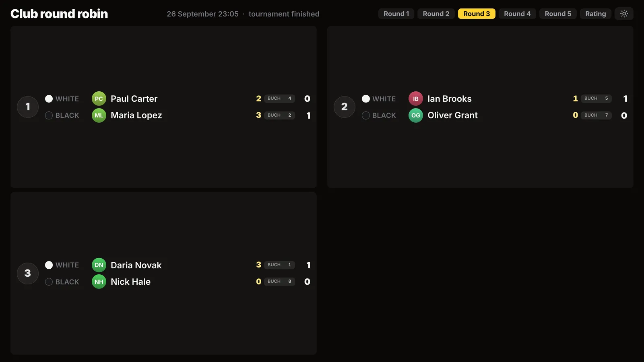
Task: Select board number 1 badge
Action: [x=28, y=107]
